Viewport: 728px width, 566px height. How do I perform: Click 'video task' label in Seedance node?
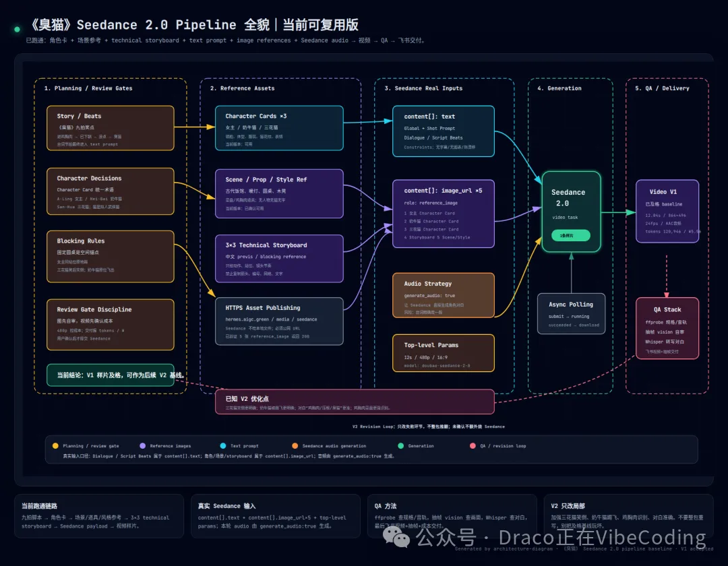point(565,217)
